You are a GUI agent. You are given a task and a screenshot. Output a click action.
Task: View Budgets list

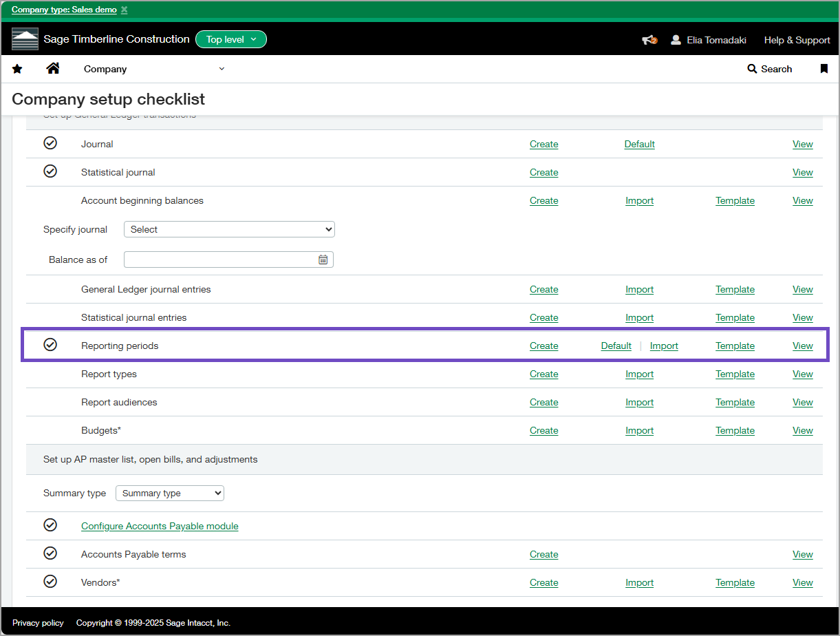pyautogui.click(x=803, y=430)
